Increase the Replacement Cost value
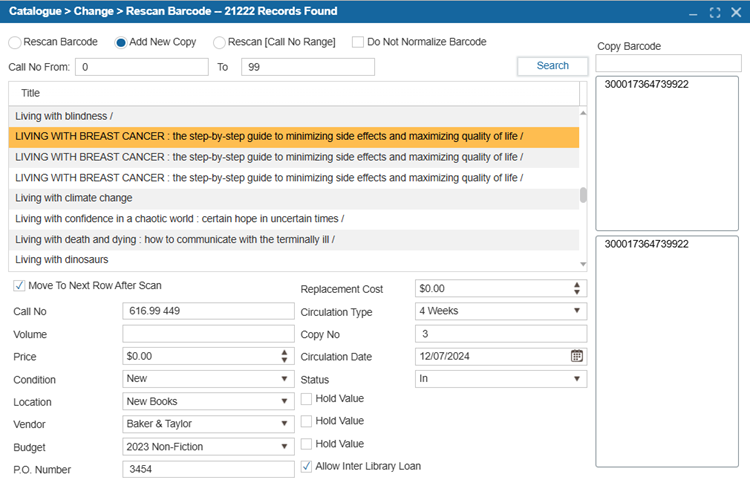750x483 pixels. click(577, 285)
